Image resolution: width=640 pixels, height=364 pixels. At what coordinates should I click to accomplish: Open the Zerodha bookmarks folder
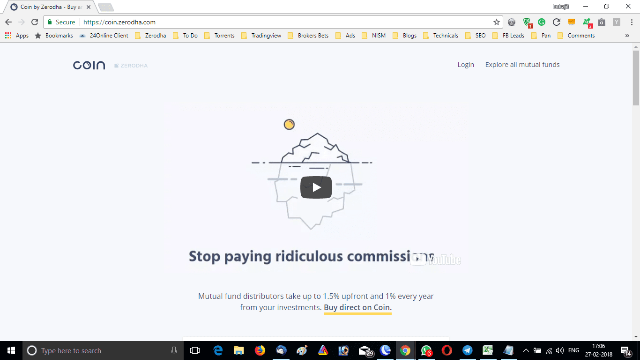150,36
